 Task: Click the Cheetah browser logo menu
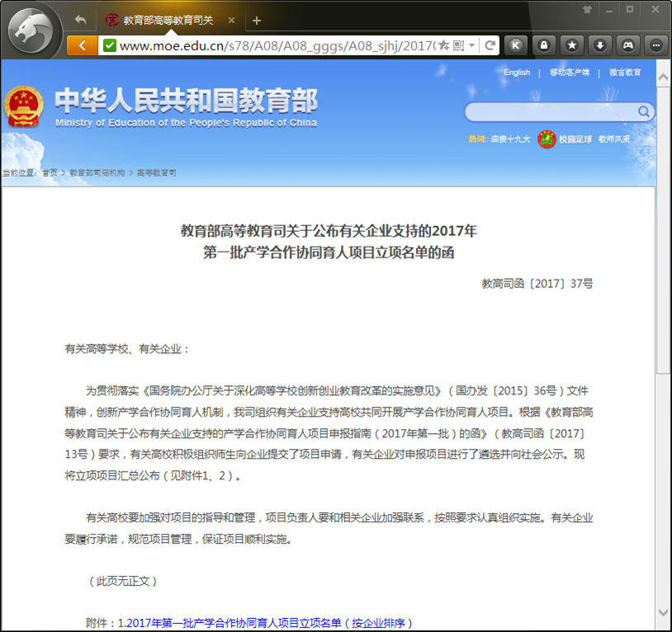tap(31, 31)
